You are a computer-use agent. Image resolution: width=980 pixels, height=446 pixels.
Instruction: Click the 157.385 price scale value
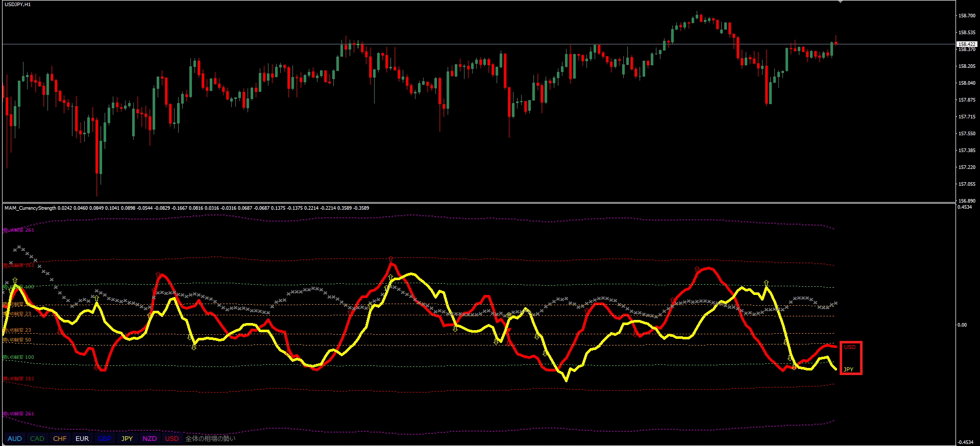(x=967, y=151)
